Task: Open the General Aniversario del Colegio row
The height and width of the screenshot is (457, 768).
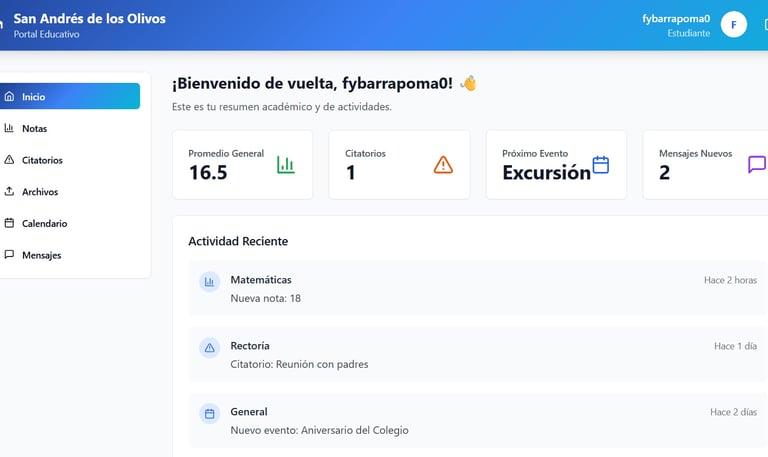Action: pos(478,420)
